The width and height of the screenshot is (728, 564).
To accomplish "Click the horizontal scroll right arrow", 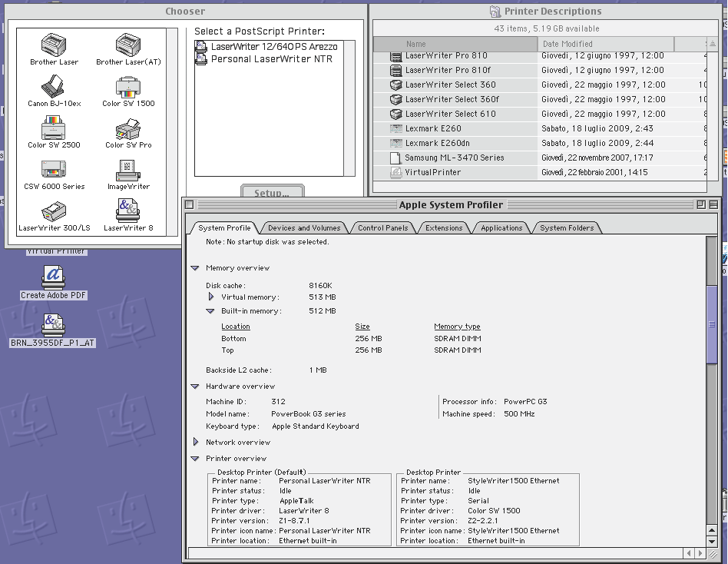I will click(700, 552).
